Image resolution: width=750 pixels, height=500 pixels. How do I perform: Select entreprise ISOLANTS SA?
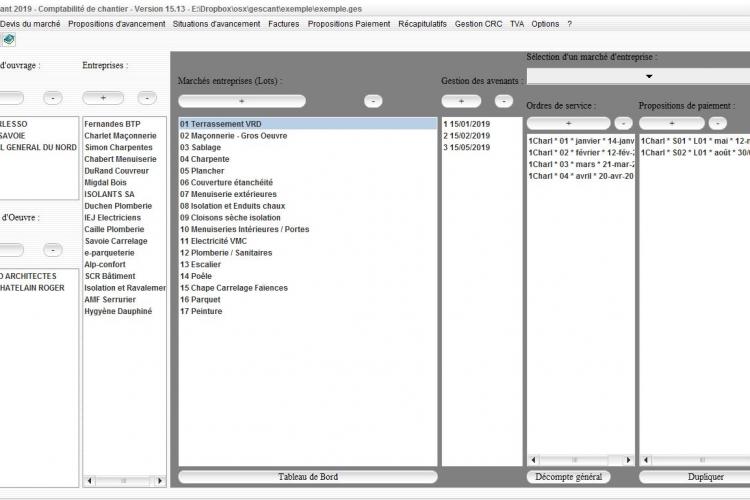tap(124, 194)
